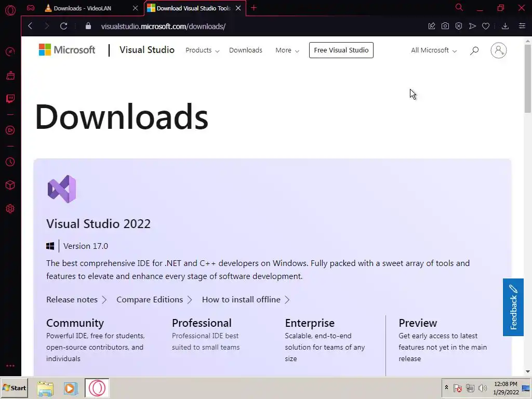The width and height of the screenshot is (532, 399).
Task: Open the Release notes link
Action: point(76,300)
